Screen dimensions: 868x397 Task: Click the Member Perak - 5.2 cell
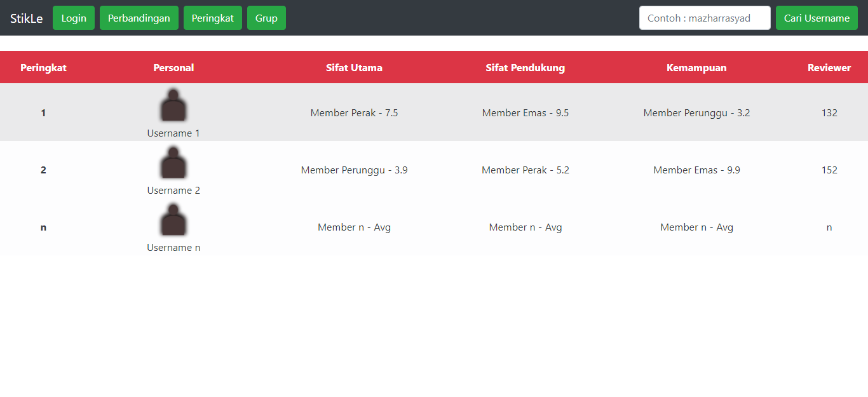pos(526,170)
